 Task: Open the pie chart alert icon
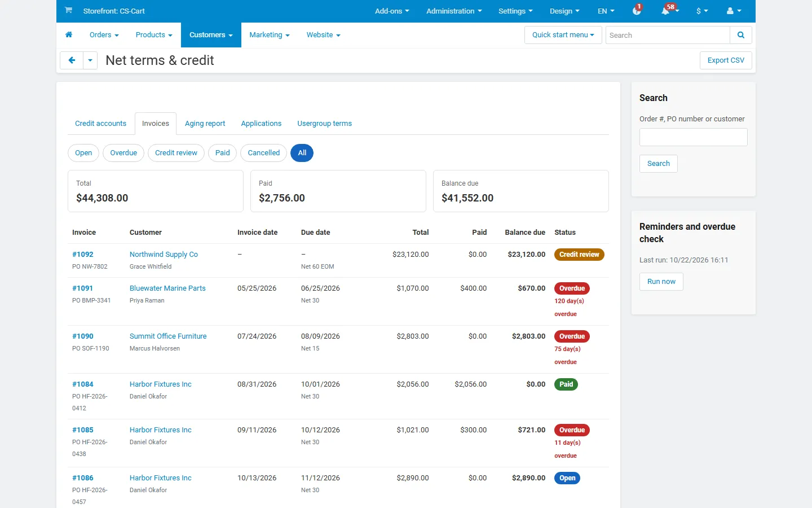point(637,11)
